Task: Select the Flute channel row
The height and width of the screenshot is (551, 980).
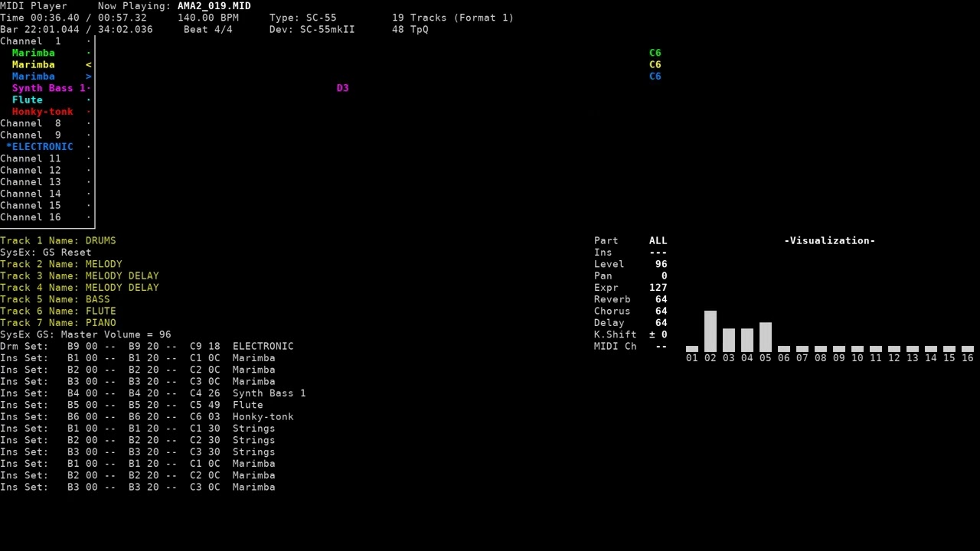Action: [46, 99]
